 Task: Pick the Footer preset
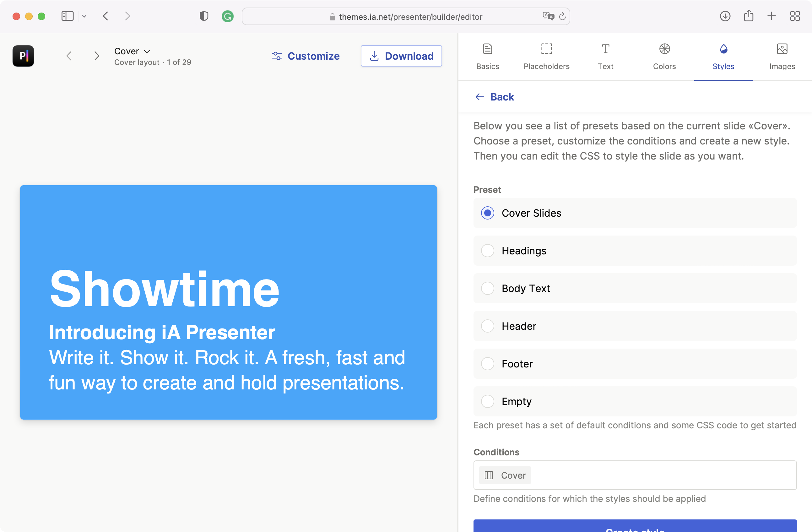point(635,364)
